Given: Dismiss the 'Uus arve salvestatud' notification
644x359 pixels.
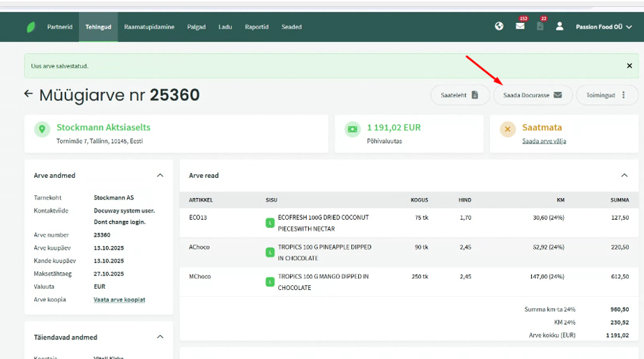Looking at the screenshot, I should [x=629, y=66].
